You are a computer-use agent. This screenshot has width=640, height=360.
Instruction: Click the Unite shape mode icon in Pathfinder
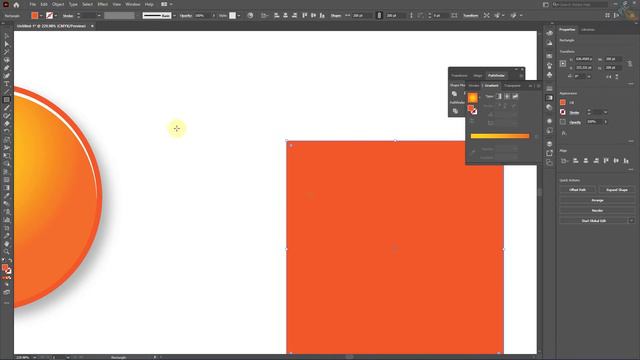tap(454, 94)
